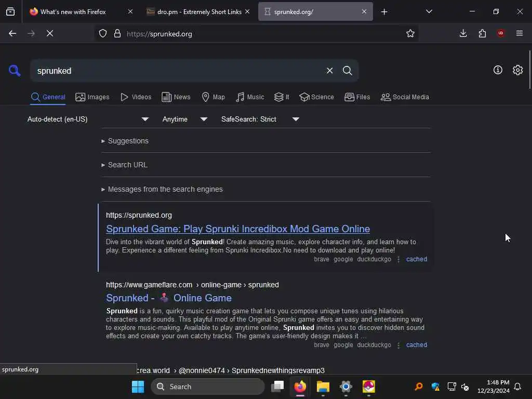Open the Windows Start menu
The height and width of the screenshot is (399, 532).
click(138, 387)
